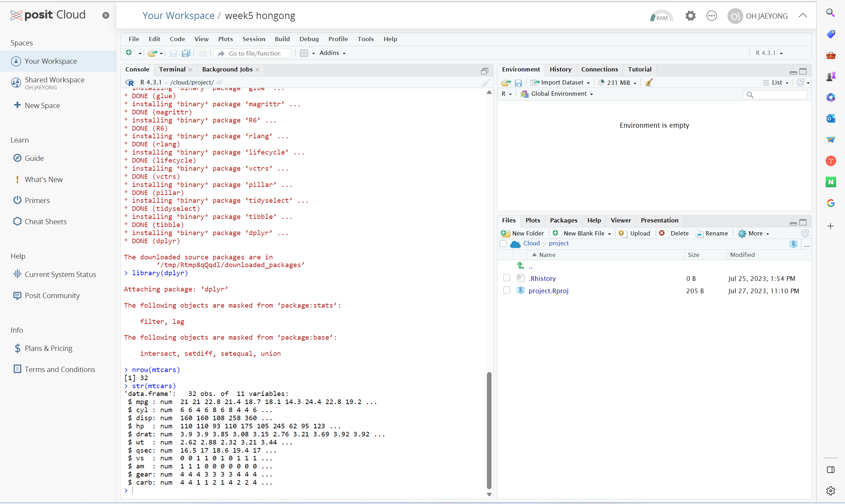Screen dimensions: 845x504
Task: Click the Go to file/function field
Action: coord(255,53)
